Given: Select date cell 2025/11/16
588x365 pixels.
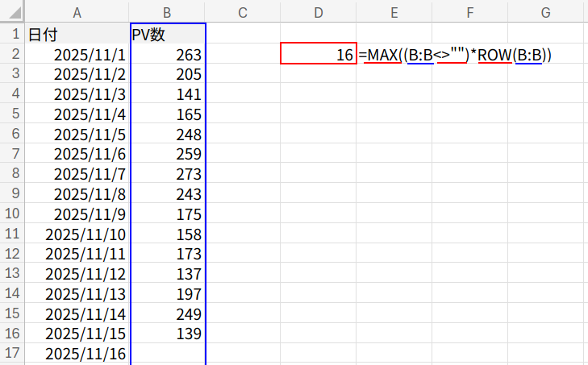Looking at the screenshot, I should (77, 354).
